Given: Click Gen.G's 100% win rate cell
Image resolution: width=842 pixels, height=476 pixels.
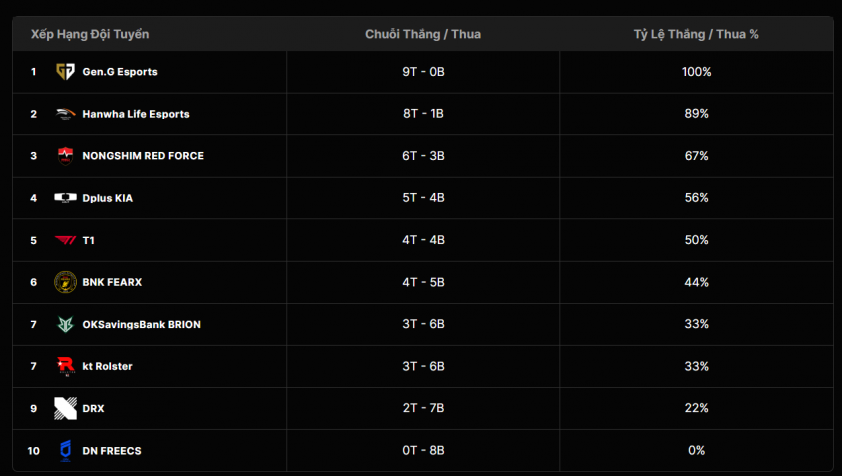Looking at the screenshot, I should tap(696, 72).
